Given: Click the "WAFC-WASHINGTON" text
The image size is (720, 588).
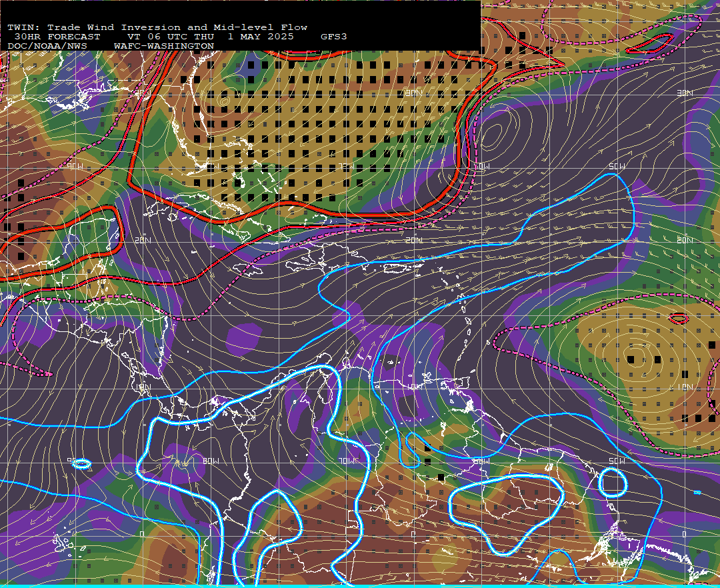Looking at the screenshot, I should (164, 47).
